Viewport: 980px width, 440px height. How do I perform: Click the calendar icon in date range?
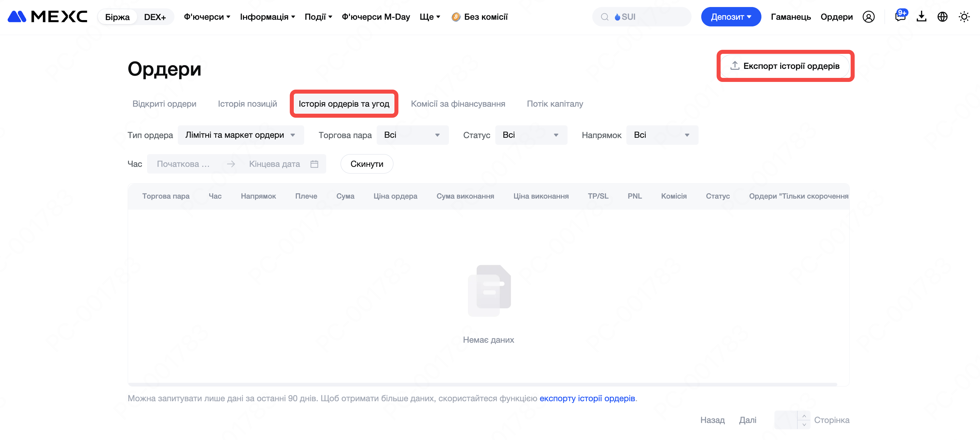[x=314, y=164]
